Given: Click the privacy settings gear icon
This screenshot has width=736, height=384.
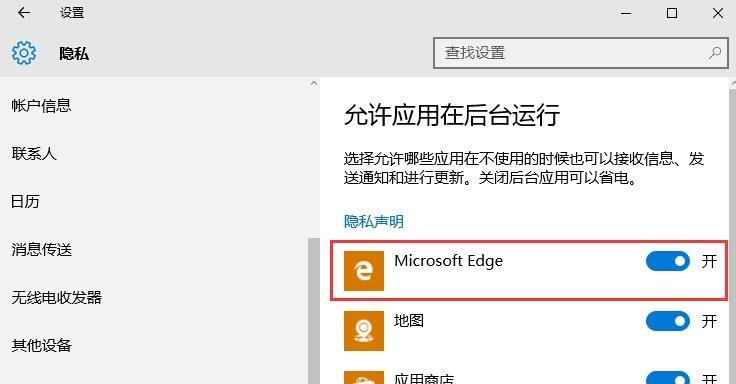Looking at the screenshot, I should (23, 53).
